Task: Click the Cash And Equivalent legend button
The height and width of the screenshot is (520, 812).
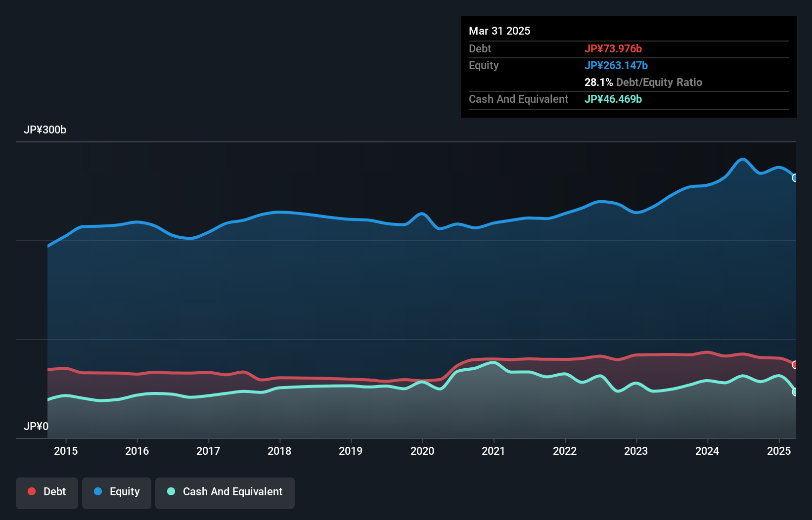Action: click(225, 492)
